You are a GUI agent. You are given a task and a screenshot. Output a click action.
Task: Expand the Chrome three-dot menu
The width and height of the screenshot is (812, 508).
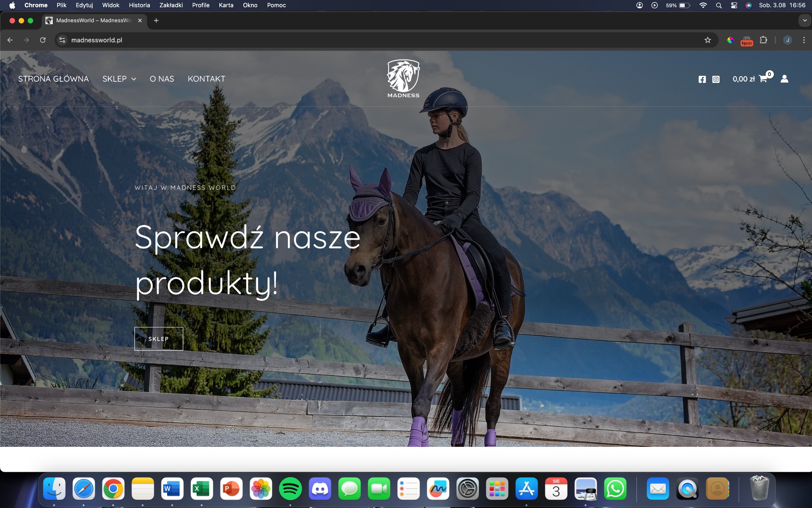(804, 40)
